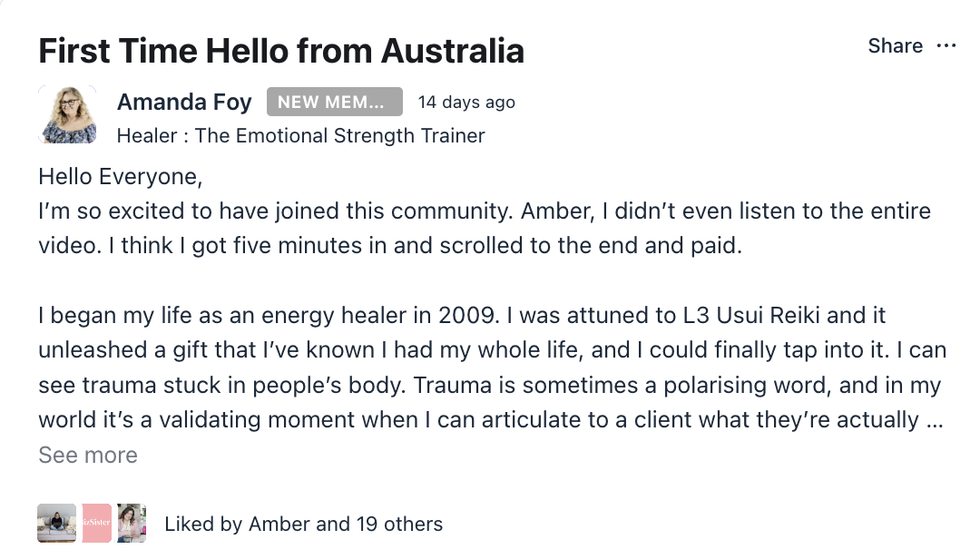
Task: Click the pink liker avatar
Action: coord(97,524)
